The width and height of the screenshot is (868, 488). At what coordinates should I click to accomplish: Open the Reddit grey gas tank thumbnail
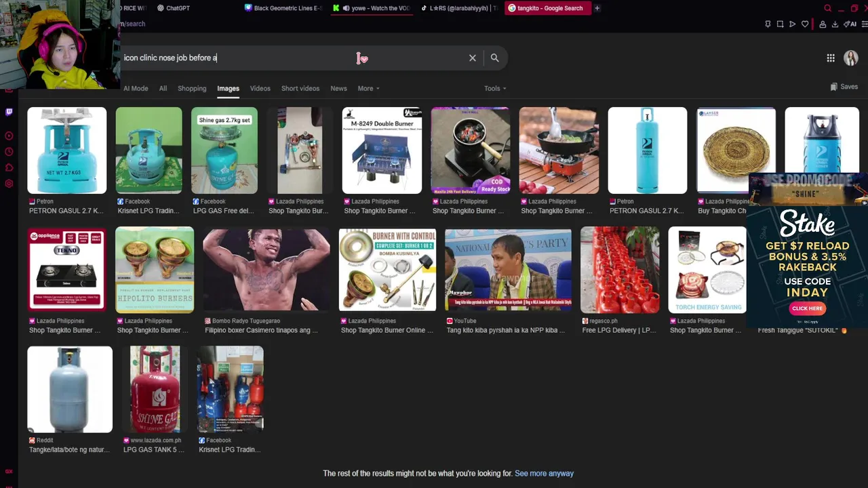70,390
